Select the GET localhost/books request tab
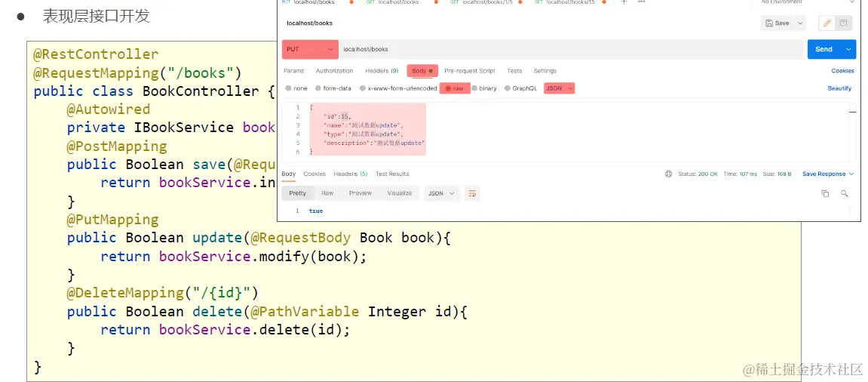Image resolution: width=868 pixels, height=382 pixels. pyautogui.click(x=401, y=2)
